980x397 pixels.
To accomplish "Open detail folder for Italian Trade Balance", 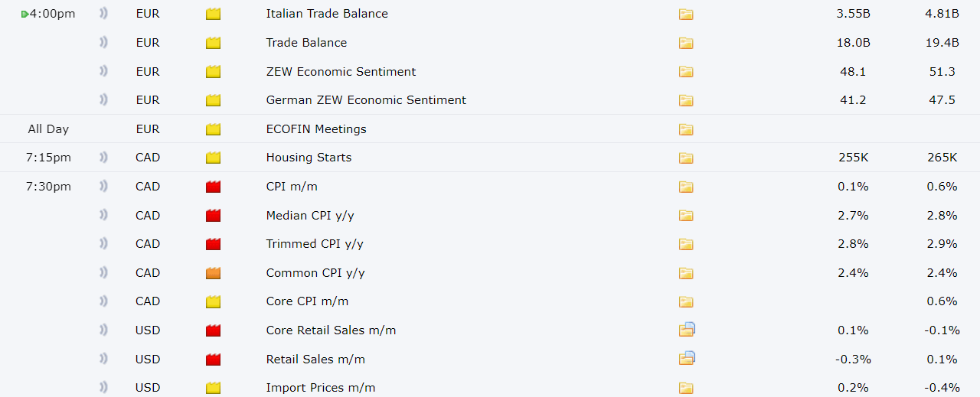I will [685, 14].
